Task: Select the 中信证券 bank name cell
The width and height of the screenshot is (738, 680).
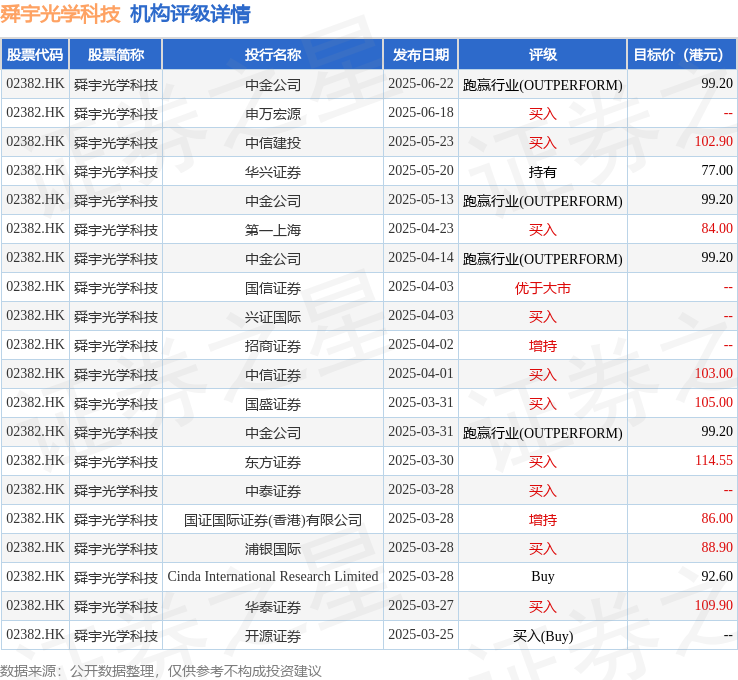Action: [273, 374]
